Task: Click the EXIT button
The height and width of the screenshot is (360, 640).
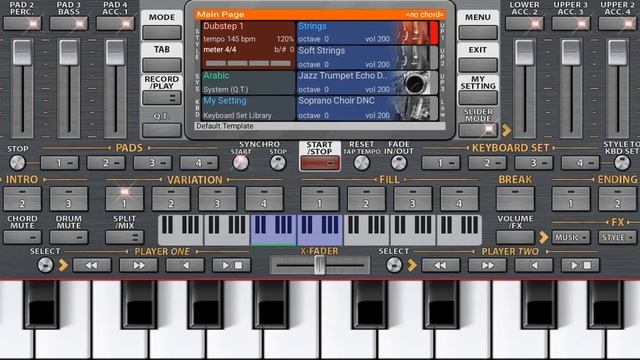Action: 478,64
